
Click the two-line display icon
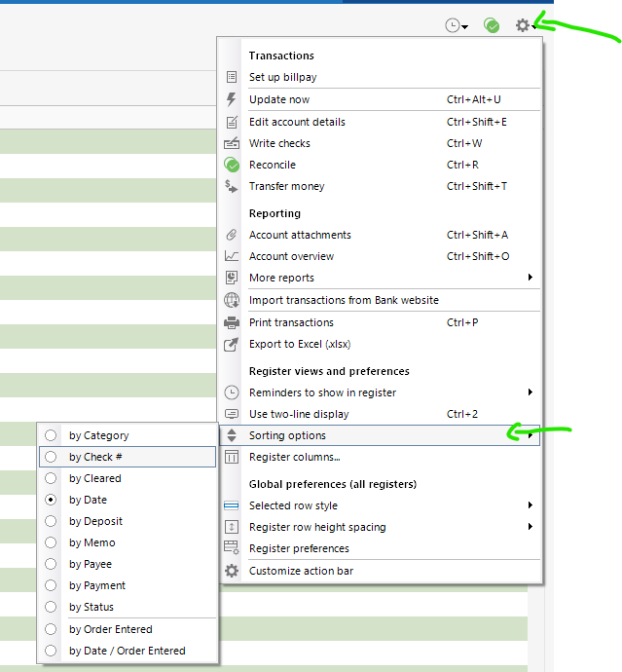(x=232, y=414)
